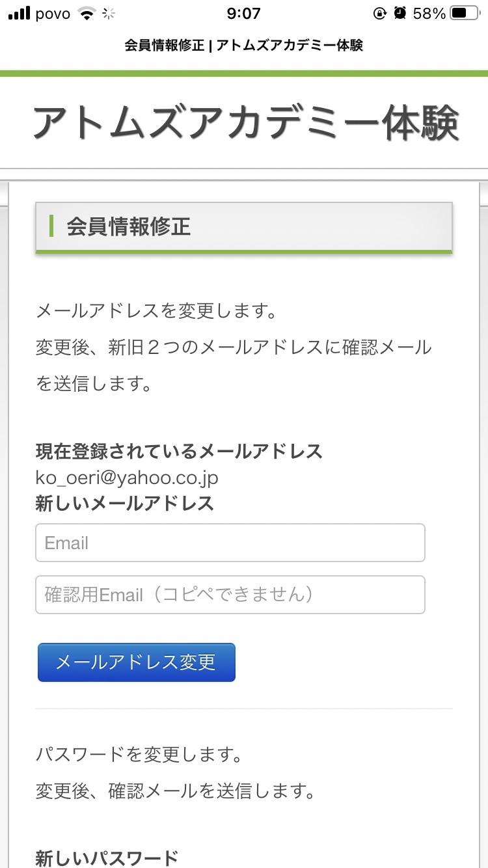This screenshot has width=488, height=868.
Task: Tap the cellular signal bars icon
Action: click(20, 13)
